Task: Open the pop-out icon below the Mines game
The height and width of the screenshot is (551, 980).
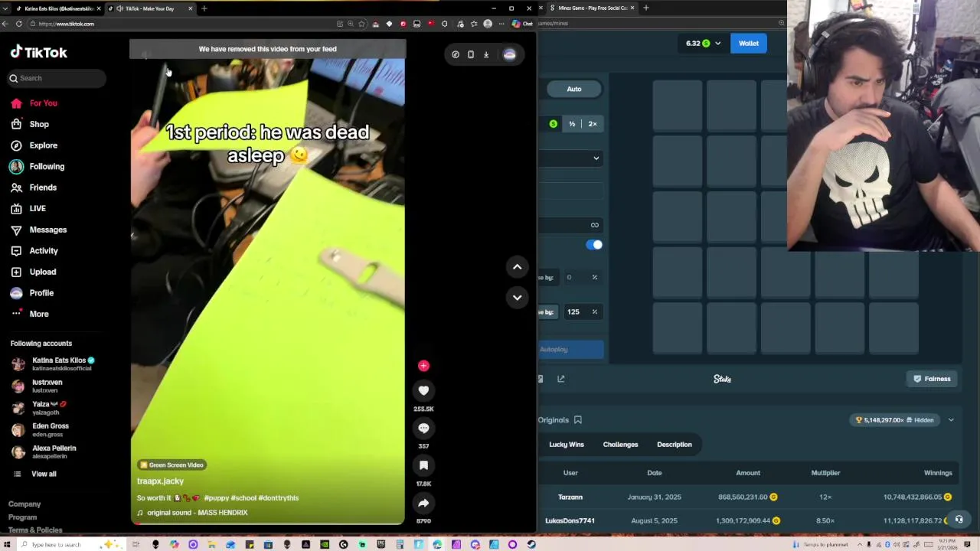Action: 561,379
